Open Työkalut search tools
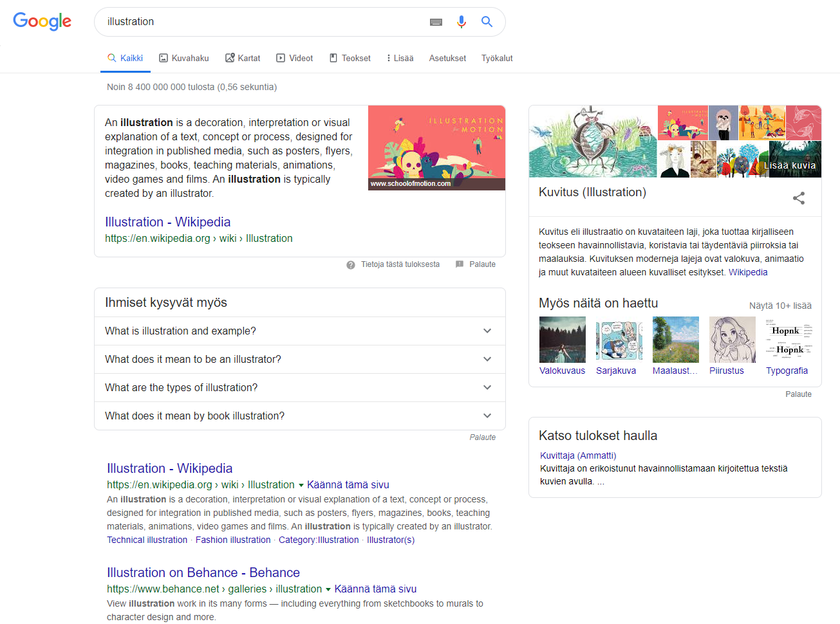This screenshot has height=624, width=840. pyautogui.click(x=497, y=58)
